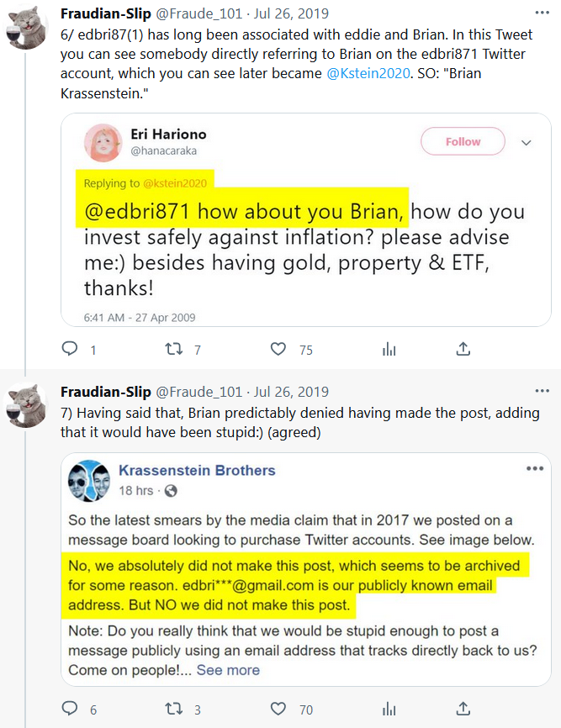Reply to the first tweet
This screenshot has height=728, width=561.
point(70,349)
